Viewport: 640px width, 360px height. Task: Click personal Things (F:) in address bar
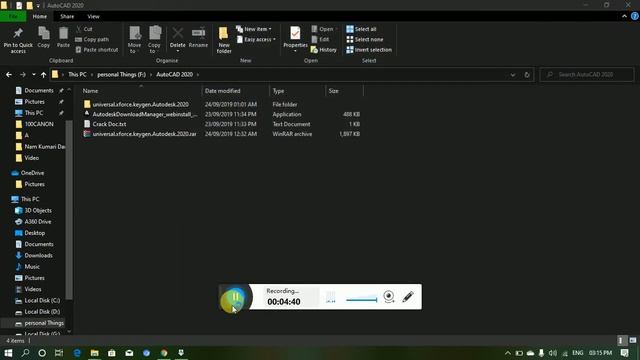pos(121,74)
